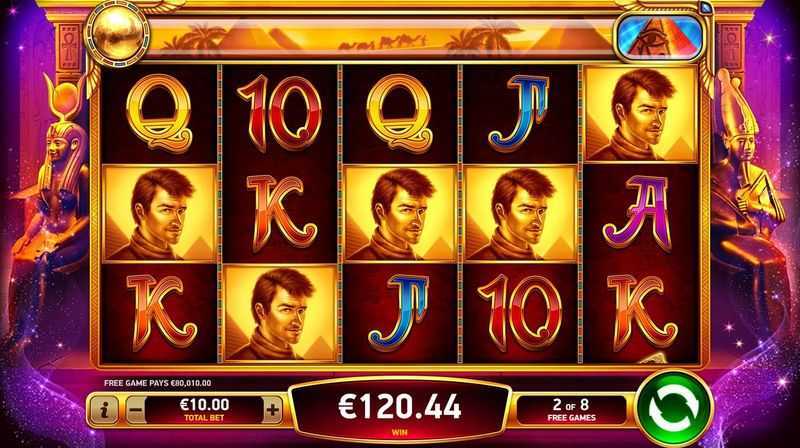Screen dimensions: 800x448
Task: Click the explorer symbol on second reel bottom
Action: pyautogui.click(x=280, y=313)
